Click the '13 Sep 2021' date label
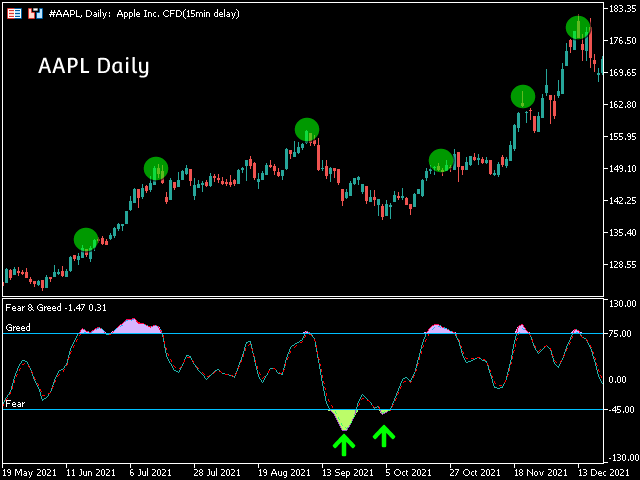 coord(348,473)
